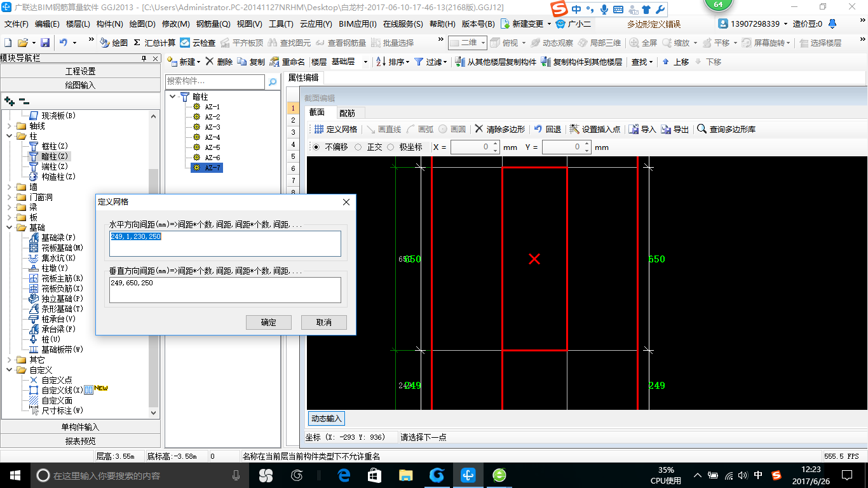The image size is (868, 488).
Task: Click 清除多边形 clear polygon tool
Action: point(500,129)
